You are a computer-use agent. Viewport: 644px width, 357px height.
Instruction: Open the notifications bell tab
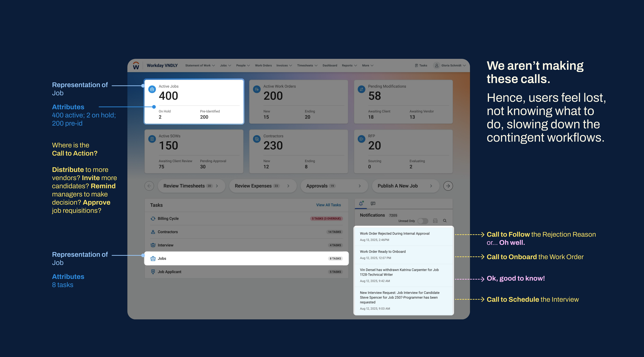pyautogui.click(x=361, y=204)
